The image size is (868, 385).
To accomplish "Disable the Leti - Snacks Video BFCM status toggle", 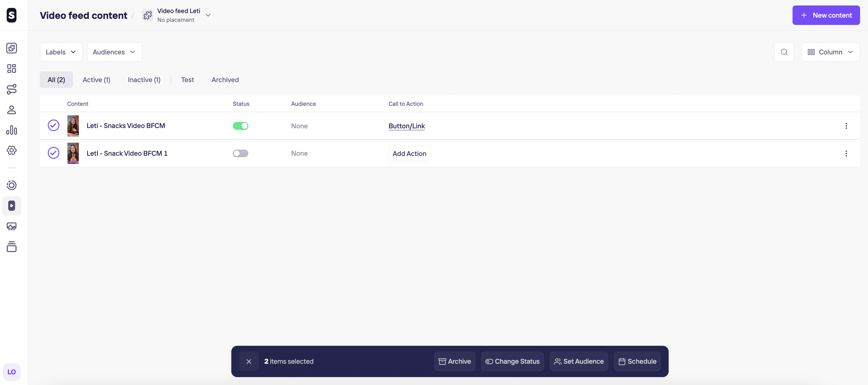I will (x=240, y=126).
